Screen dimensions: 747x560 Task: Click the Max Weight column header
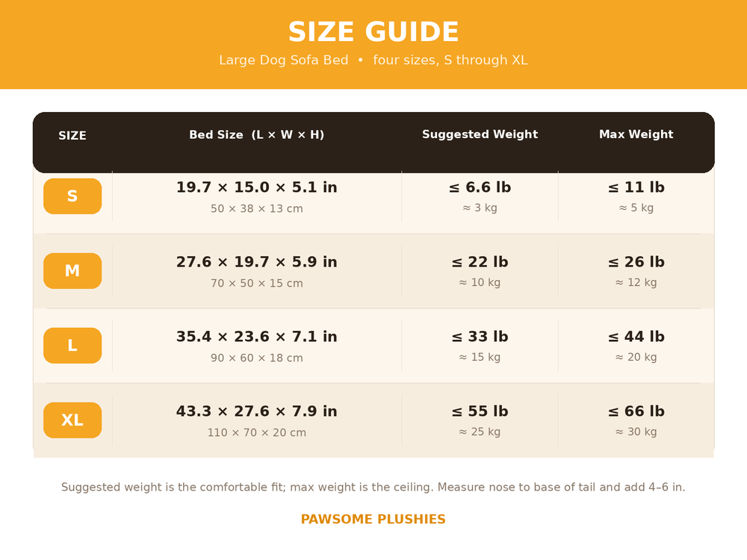click(x=636, y=134)
